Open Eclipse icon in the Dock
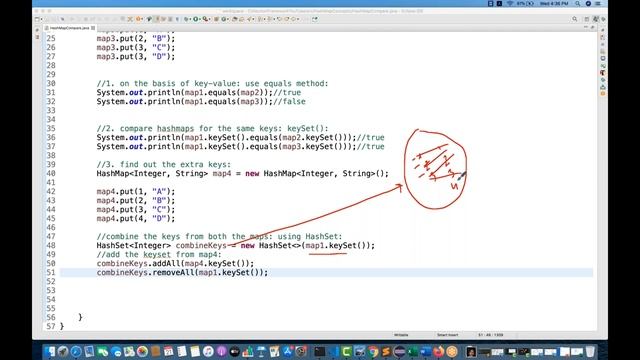Screen dimensions: 640x360 coord(399,351)
